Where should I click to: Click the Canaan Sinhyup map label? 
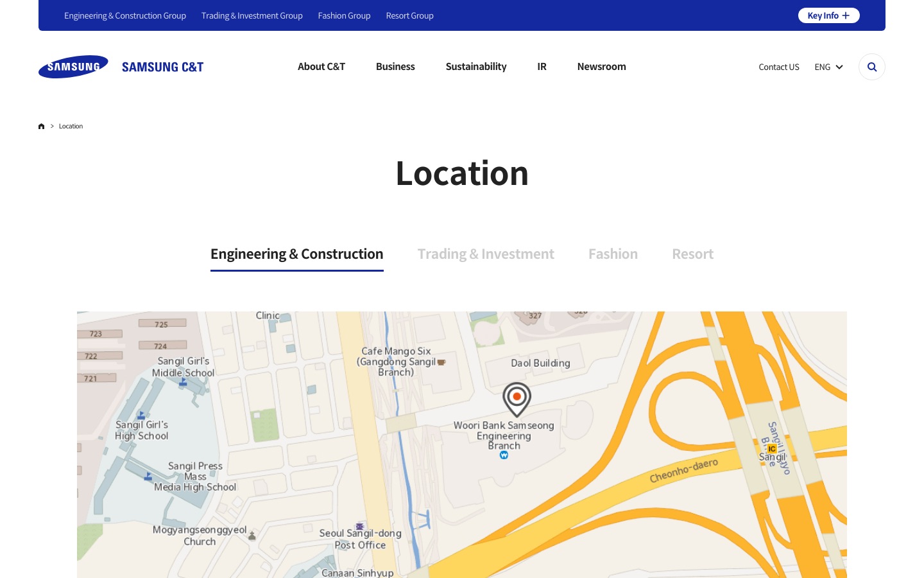coord(357,573)
